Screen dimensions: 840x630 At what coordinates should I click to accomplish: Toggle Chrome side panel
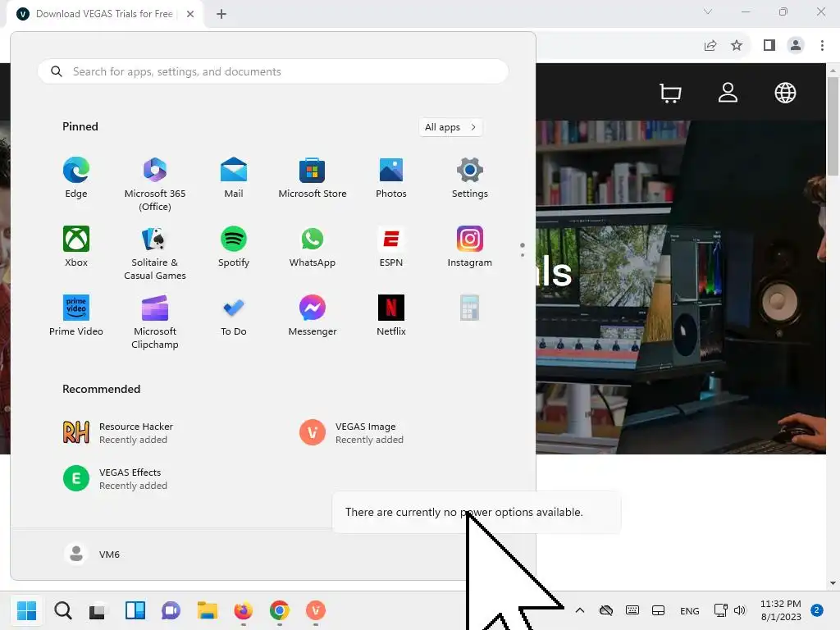pyautogui.click(x=769, y=46)
